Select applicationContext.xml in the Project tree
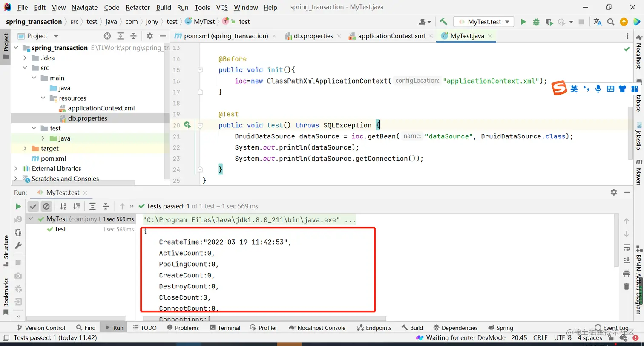Image resolution: width=644 pixels, height=346 pixels. click(x=101, y=108)
